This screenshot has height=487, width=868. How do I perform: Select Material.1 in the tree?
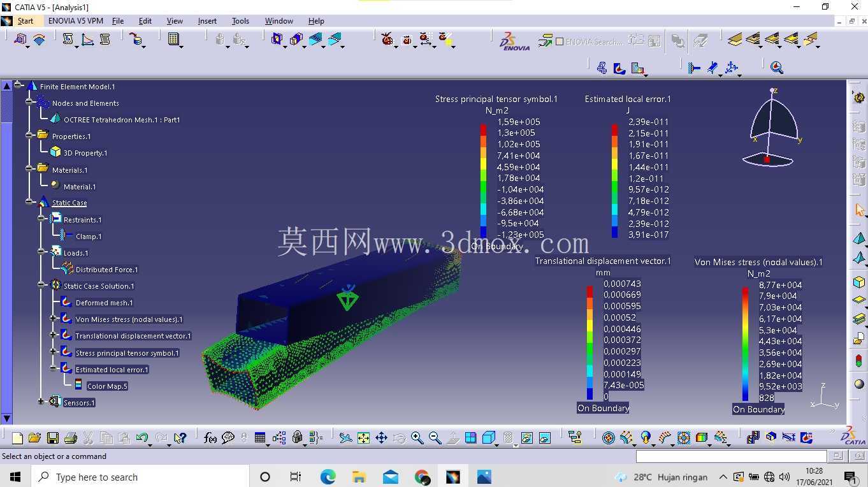(80, 187)
